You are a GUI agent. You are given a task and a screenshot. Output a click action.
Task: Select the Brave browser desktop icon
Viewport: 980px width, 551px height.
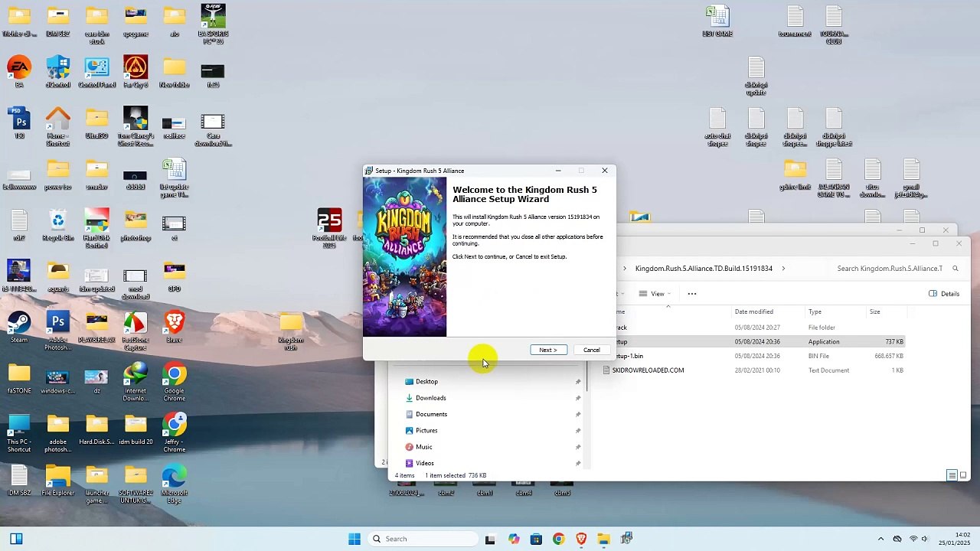point(175,327)
